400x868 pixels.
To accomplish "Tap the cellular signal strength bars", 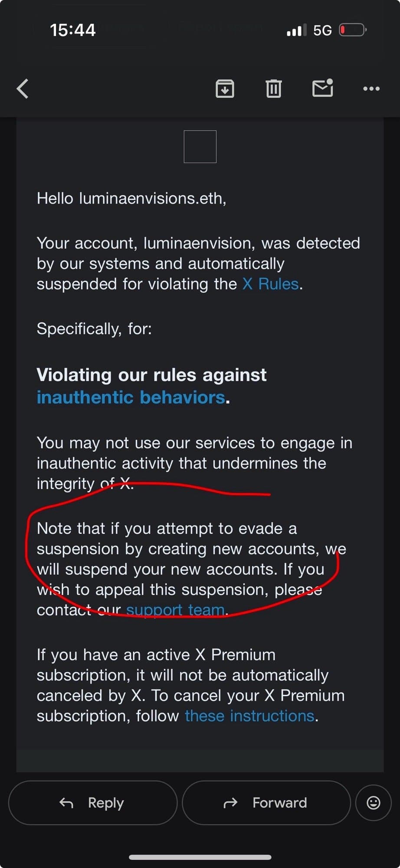I will (x=296, y=30).
